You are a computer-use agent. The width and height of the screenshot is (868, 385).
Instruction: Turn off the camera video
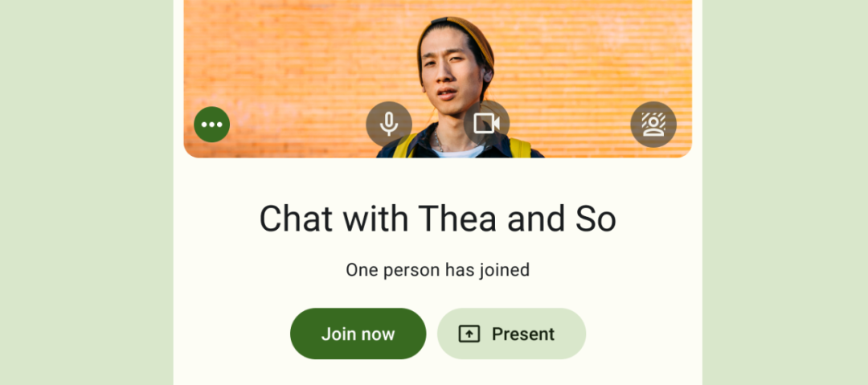[x=486, y=123]
